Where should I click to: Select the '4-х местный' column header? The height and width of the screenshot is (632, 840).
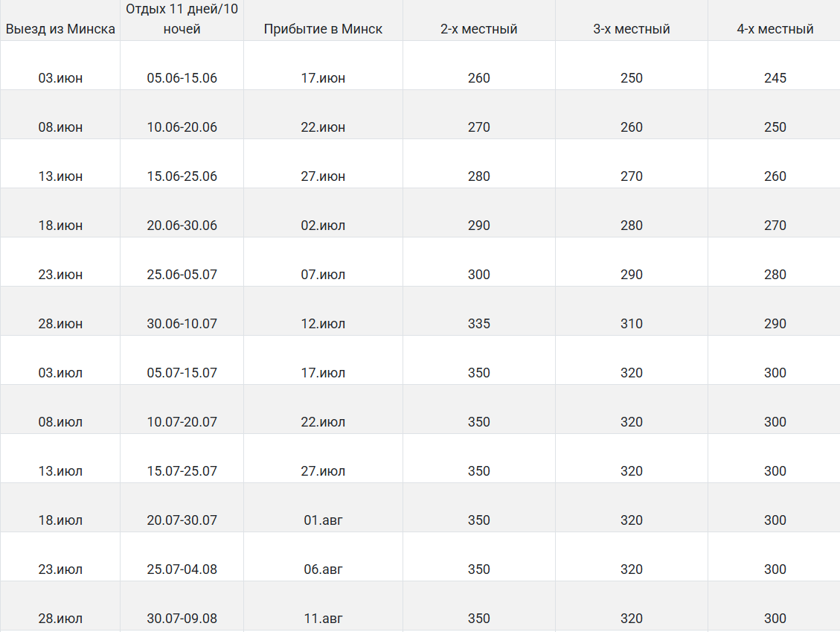tap(775, 29)
